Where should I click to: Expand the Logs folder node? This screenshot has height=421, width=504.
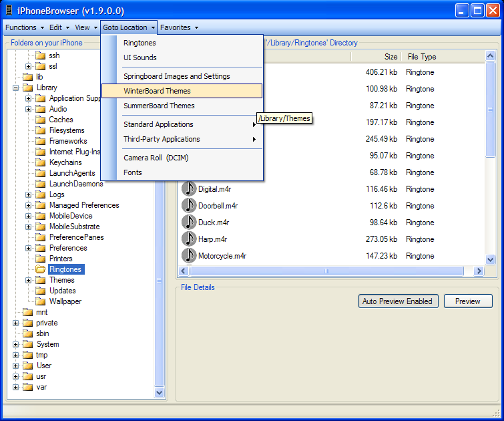pyautogui.click(x=29, y=194)
